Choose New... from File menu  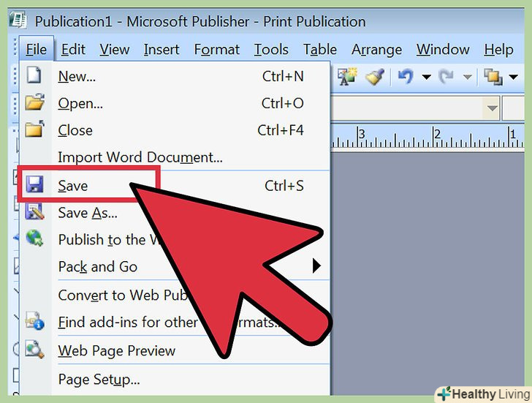point(175,76)
